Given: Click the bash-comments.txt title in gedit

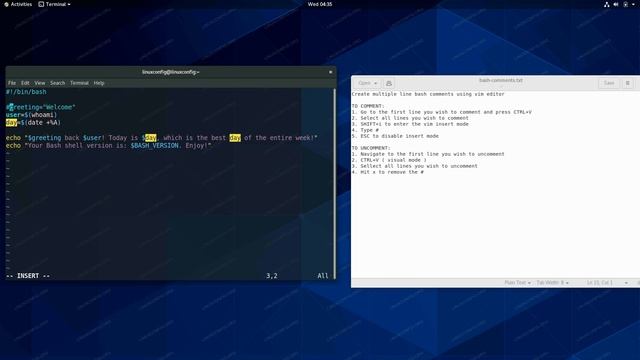Looking at the screenshot, I should (x=501, y=80).
